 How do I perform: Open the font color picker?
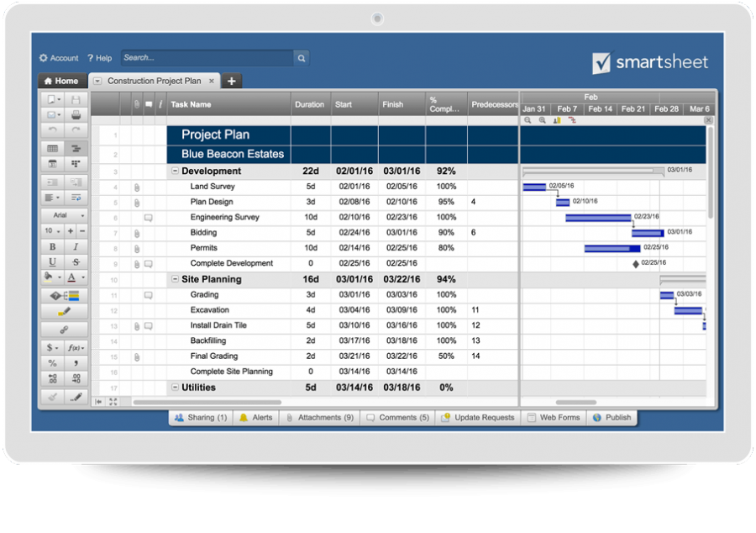73,276
